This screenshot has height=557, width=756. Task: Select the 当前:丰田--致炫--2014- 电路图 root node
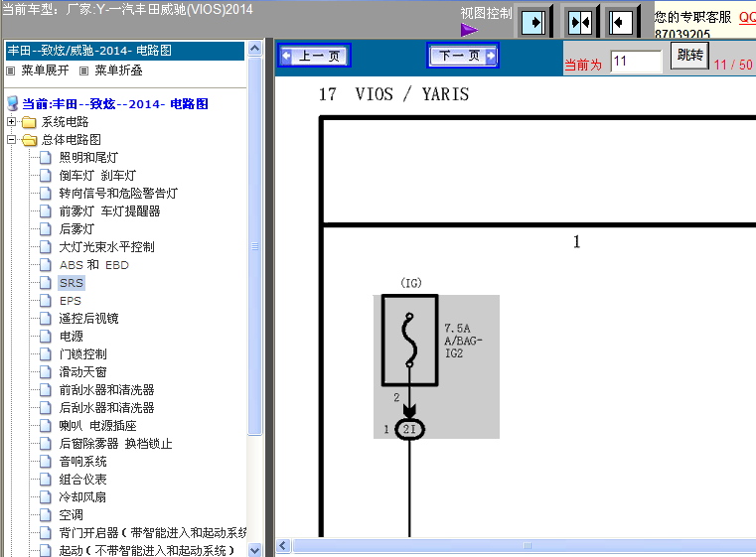[x=115, y=103]
